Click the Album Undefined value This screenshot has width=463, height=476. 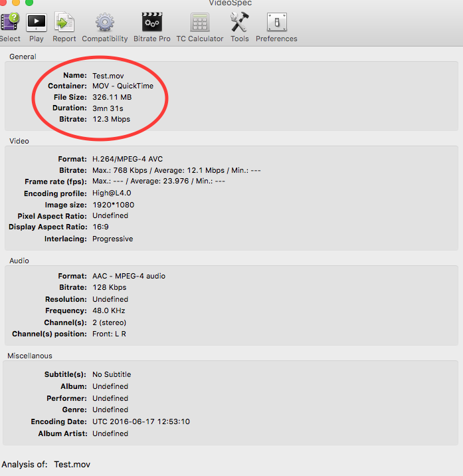pyautogui.click(x=110, y=386)
